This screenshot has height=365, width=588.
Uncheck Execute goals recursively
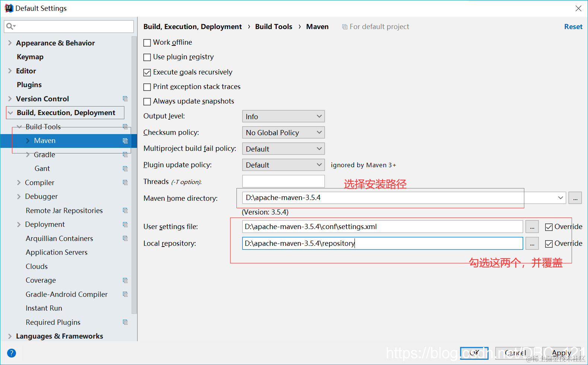(x=147, y=72)
